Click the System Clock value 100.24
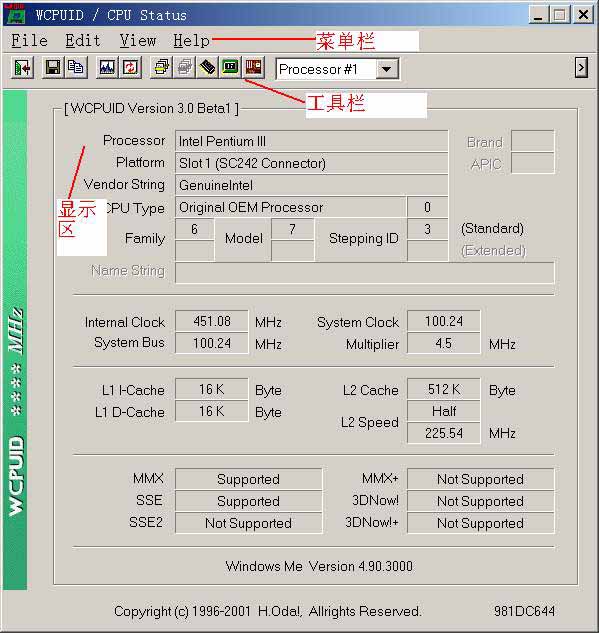 pos(444,321)
